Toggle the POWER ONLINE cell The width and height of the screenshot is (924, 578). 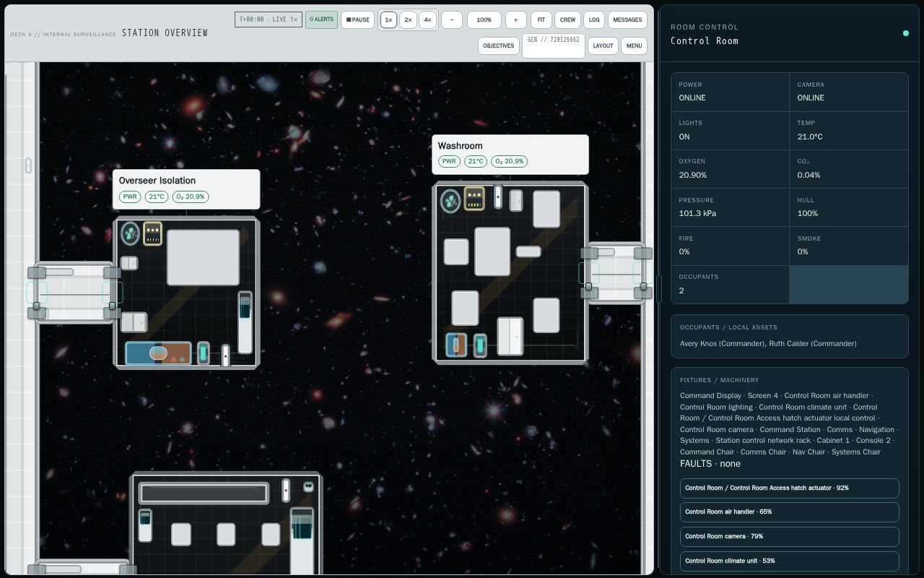pyautogui.click(x=731, y=92)
